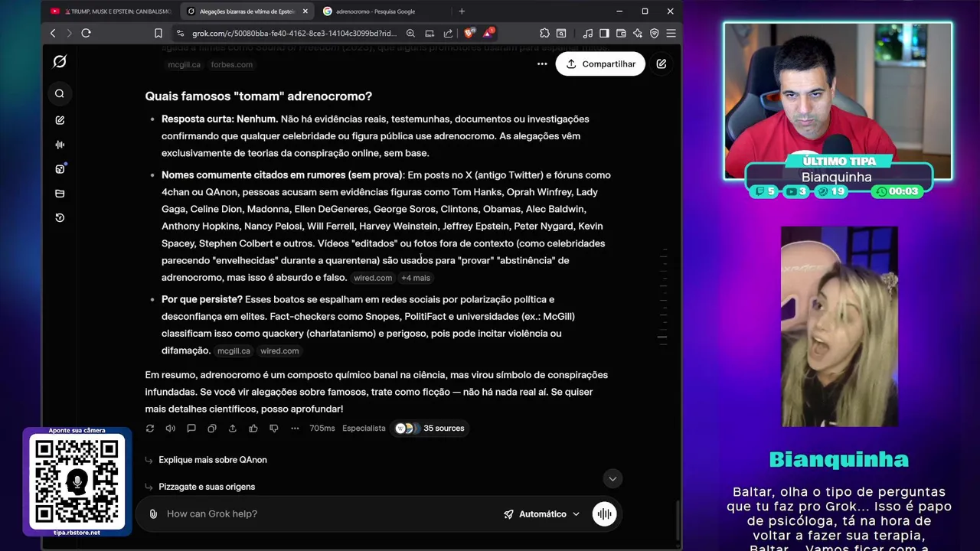Open voice mode from the sidebar waveform icon

(60, 145)
